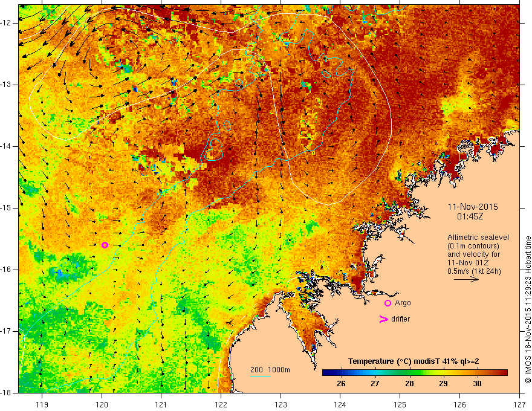The width and height of the screenshot is (532, 411).
Task: Click the '11-Nov 01Z' caption line
Action: (469, 263)
